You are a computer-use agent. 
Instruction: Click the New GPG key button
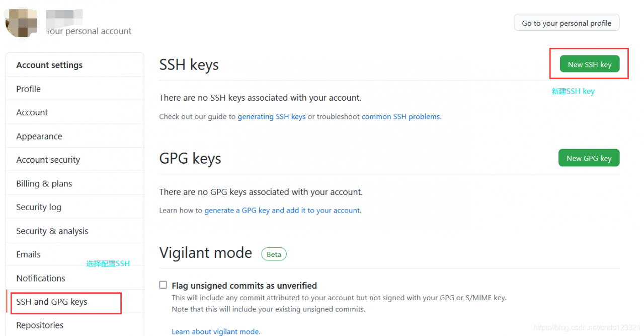589,158
